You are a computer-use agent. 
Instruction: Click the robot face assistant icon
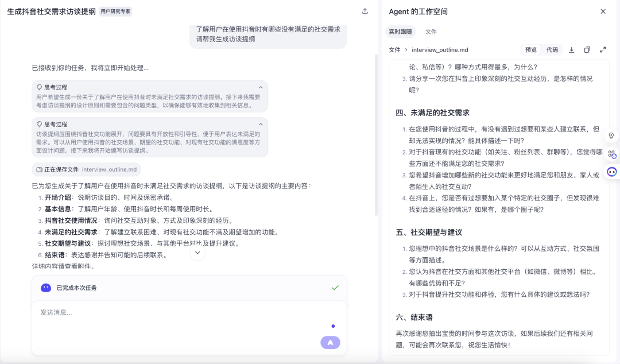pos(612,172)
